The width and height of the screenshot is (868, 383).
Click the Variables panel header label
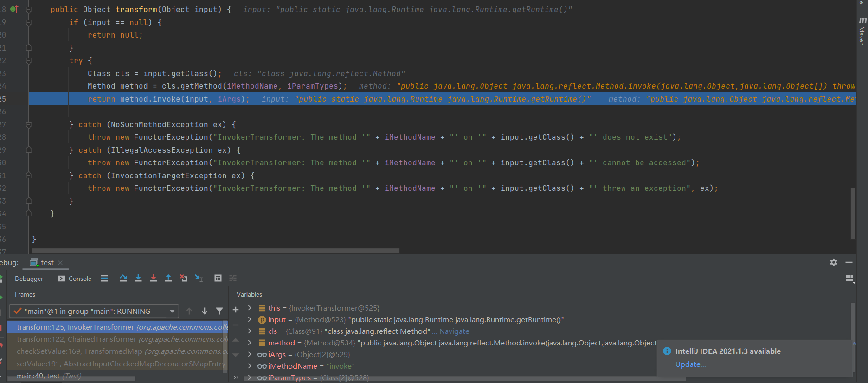click(249, 294)
